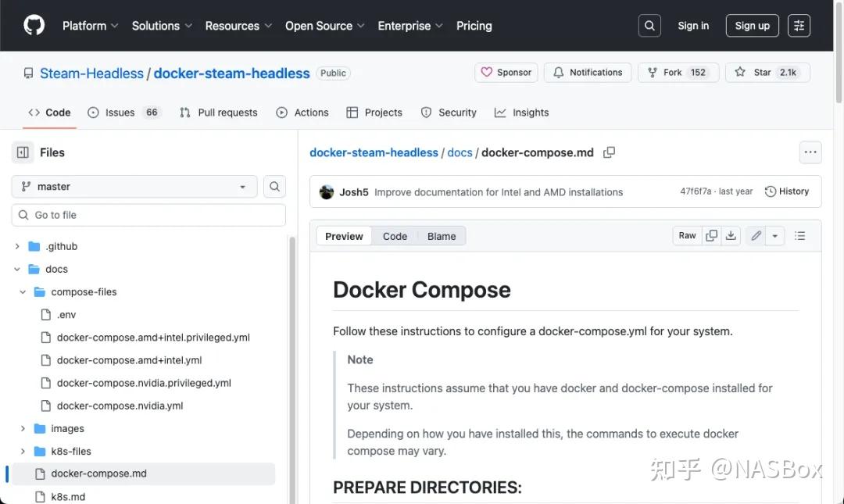Click the file tree vertical scrollbar
This screenshot has height=504, width=844.
[292, 370]
